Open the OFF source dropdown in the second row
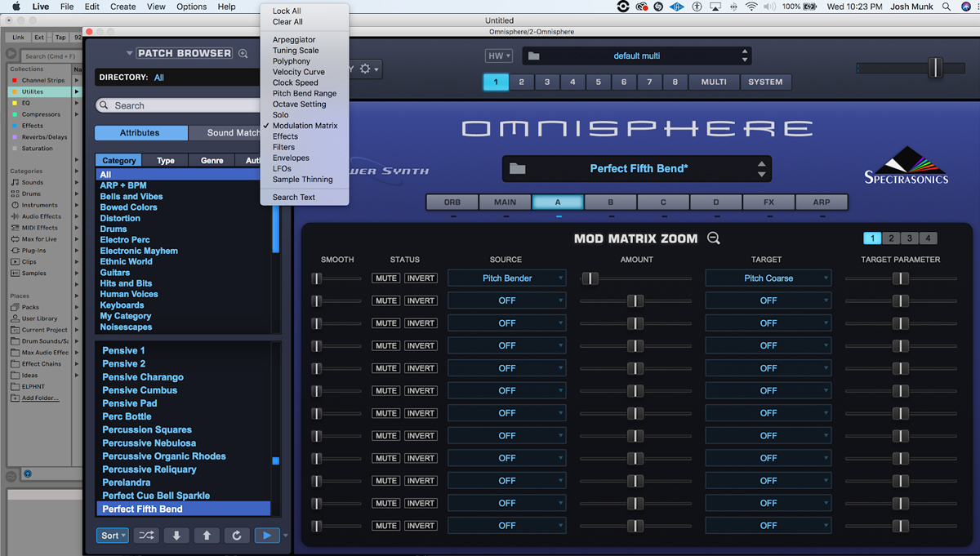This screenshot has width=980, height=556. coord(507,300)
